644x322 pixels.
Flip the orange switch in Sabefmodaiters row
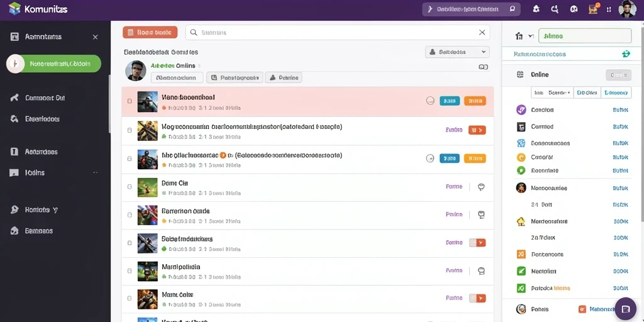click(477, 243)
